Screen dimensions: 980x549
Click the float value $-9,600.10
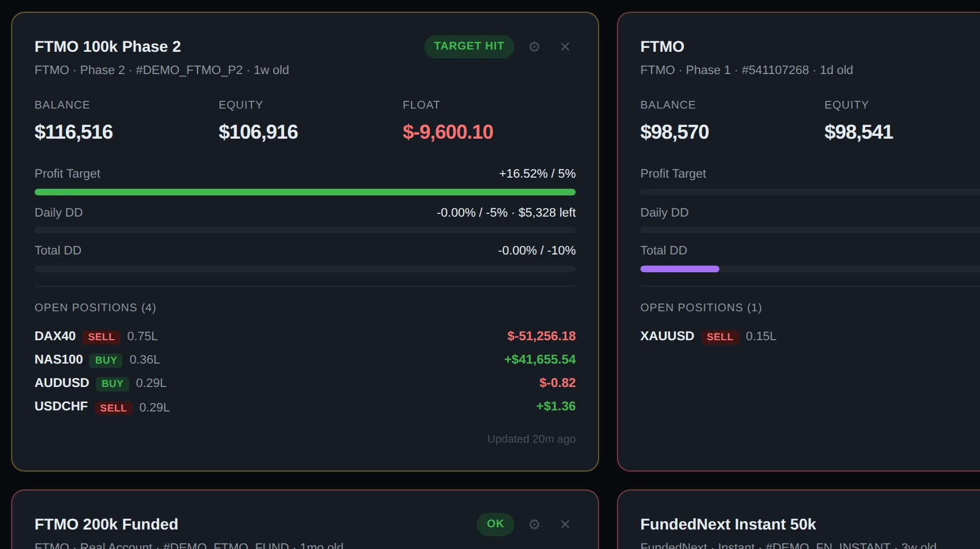pyautogui.click(x=448, y=132)
